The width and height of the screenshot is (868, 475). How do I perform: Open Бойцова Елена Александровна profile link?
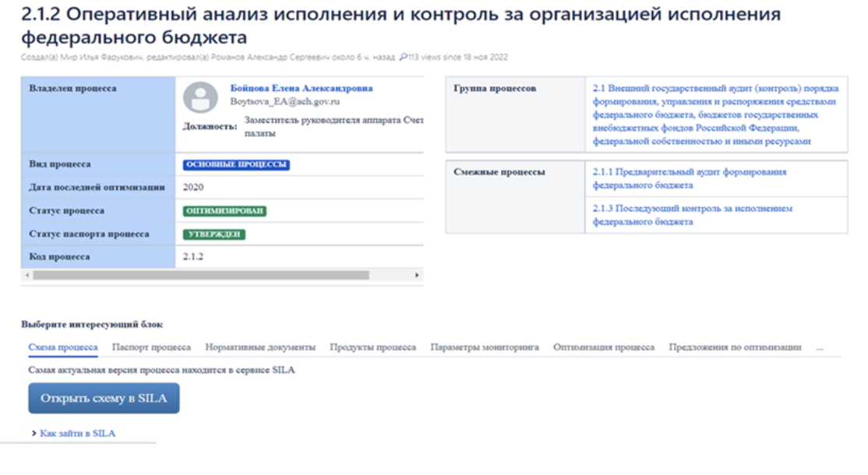coord(302,88)
